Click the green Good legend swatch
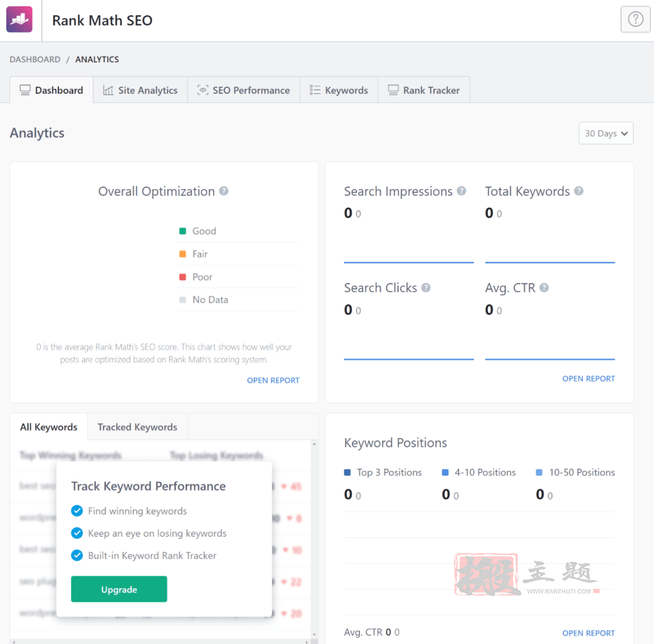This screenshot has width=654, height=644. tap(182, 231)
